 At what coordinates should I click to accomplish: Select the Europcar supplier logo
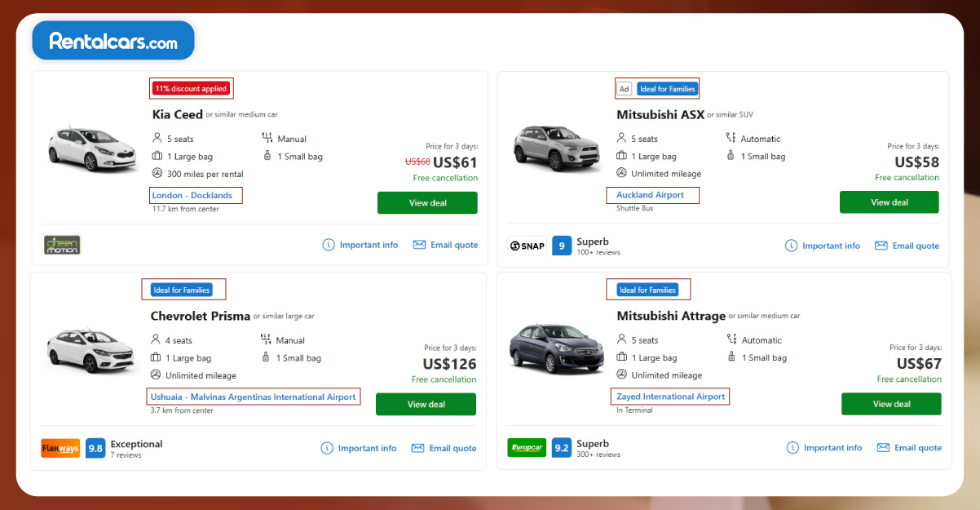tap(527, 447)
